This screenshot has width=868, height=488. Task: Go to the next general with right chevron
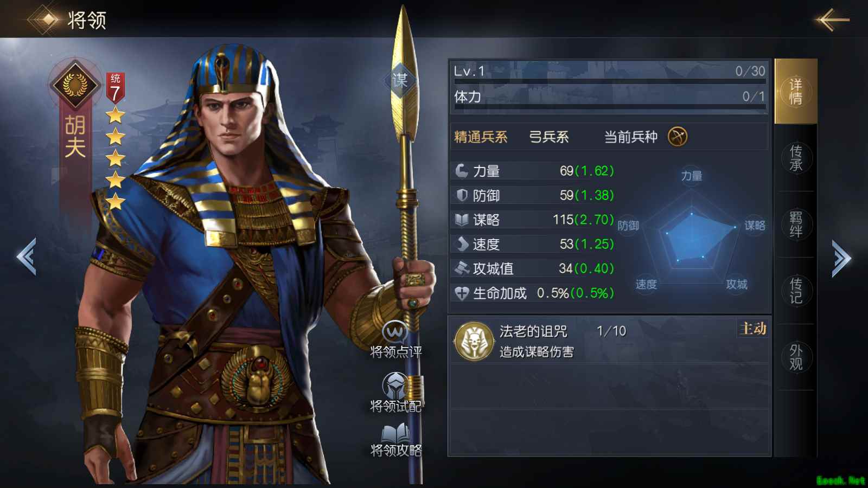841,258
